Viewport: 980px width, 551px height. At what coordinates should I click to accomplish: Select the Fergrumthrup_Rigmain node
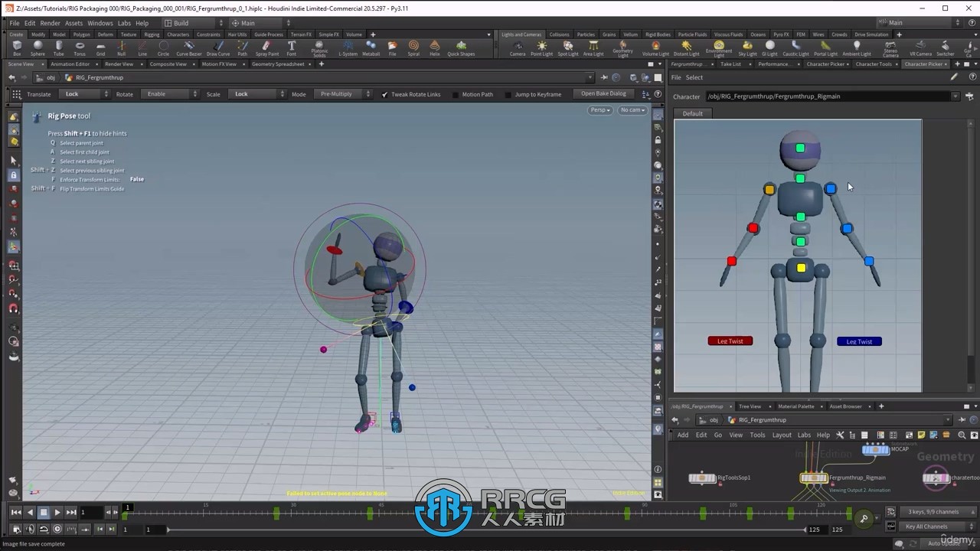tap(814, 478)
